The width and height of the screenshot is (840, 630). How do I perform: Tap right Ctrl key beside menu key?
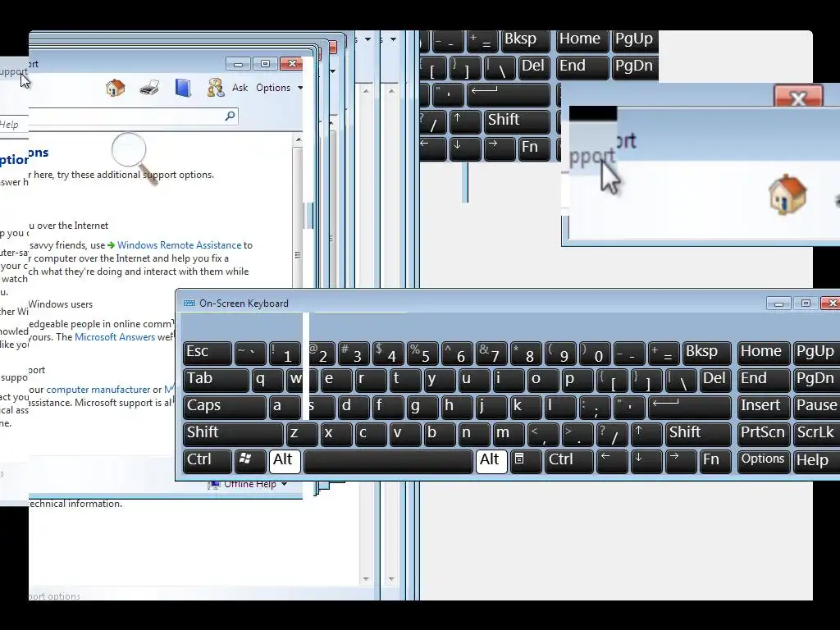569,460
